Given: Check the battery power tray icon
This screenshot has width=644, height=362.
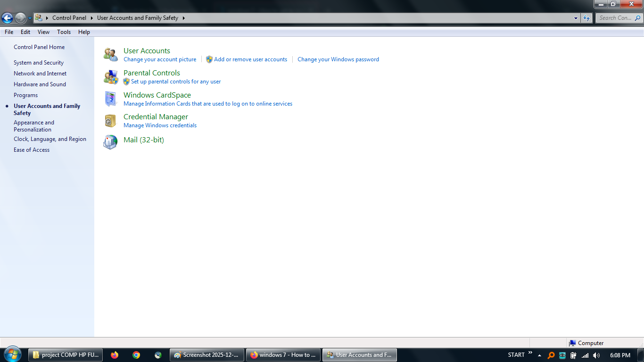Looking at the screenshot, I should point(573,355).
